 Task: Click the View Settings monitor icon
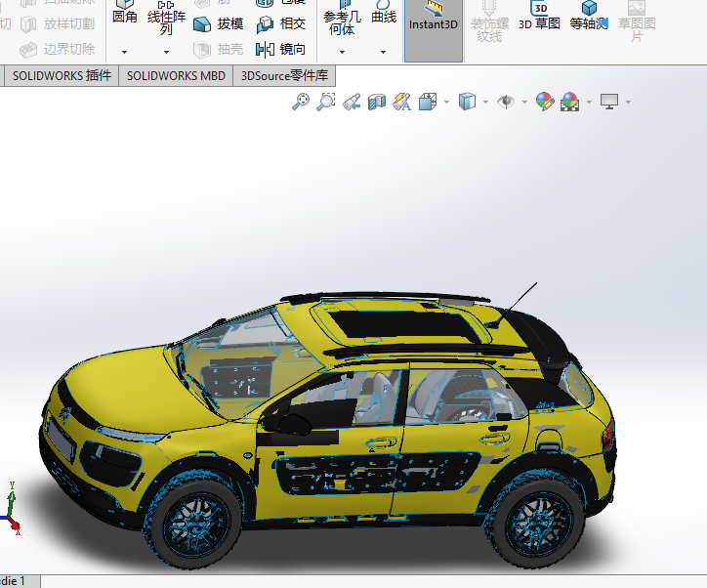pyautogui.click(x=609, y=102)
